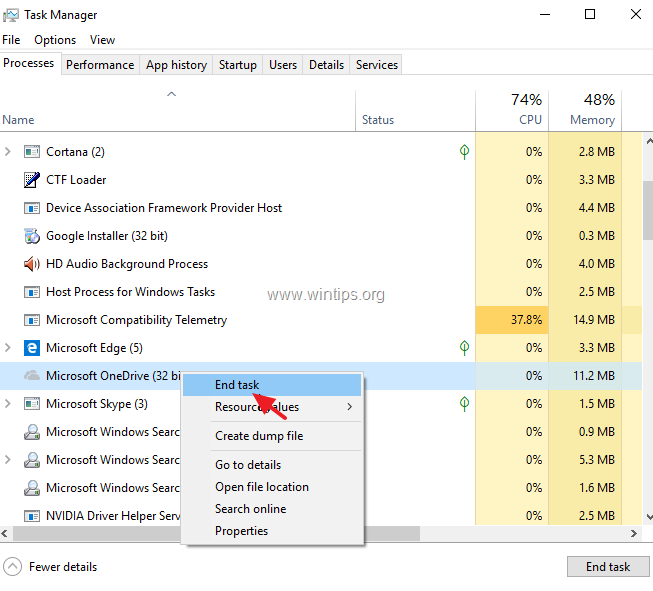The height and width of the screenshot is (591, 653).
Task: Click Host Process for Windows Tasks icon
Action: coord(32,292)
